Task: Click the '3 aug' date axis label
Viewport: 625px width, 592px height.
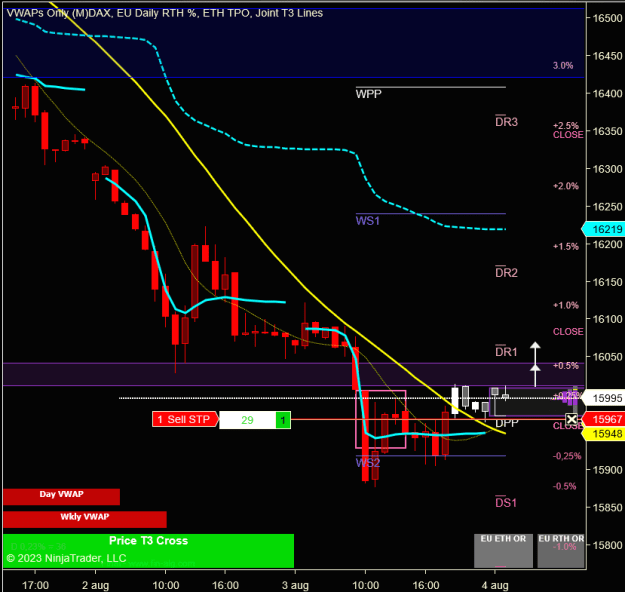Action: click(x=295, y=585)
